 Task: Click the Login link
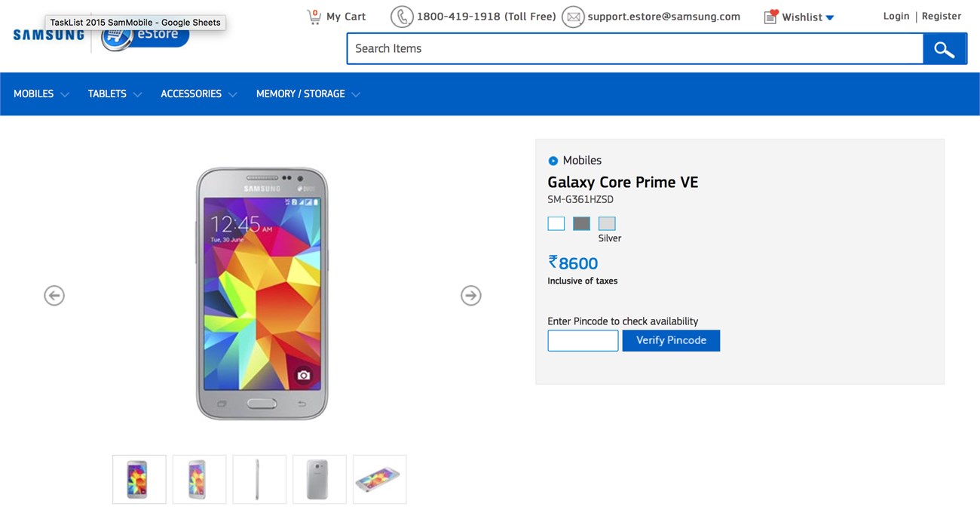896,15
